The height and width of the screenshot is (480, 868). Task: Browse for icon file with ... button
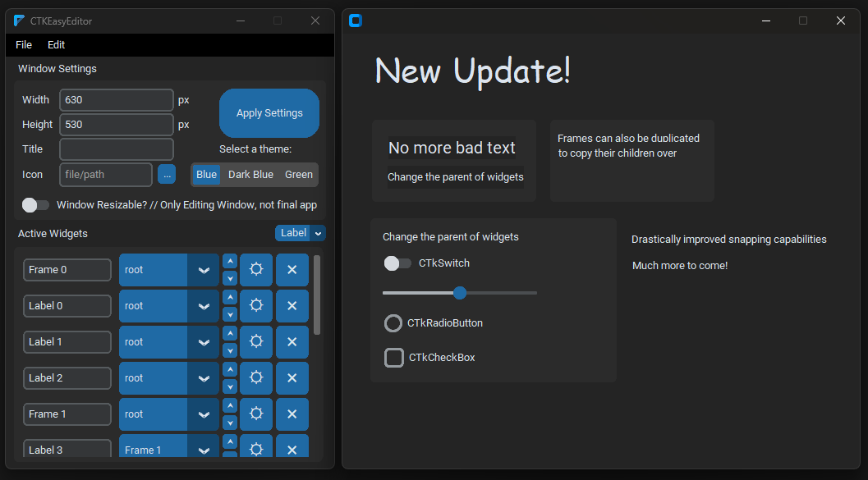167,174
